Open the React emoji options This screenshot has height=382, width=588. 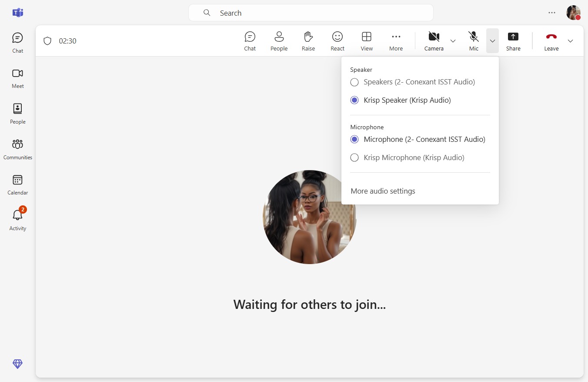pyautogui.click(x=337, y=41)
